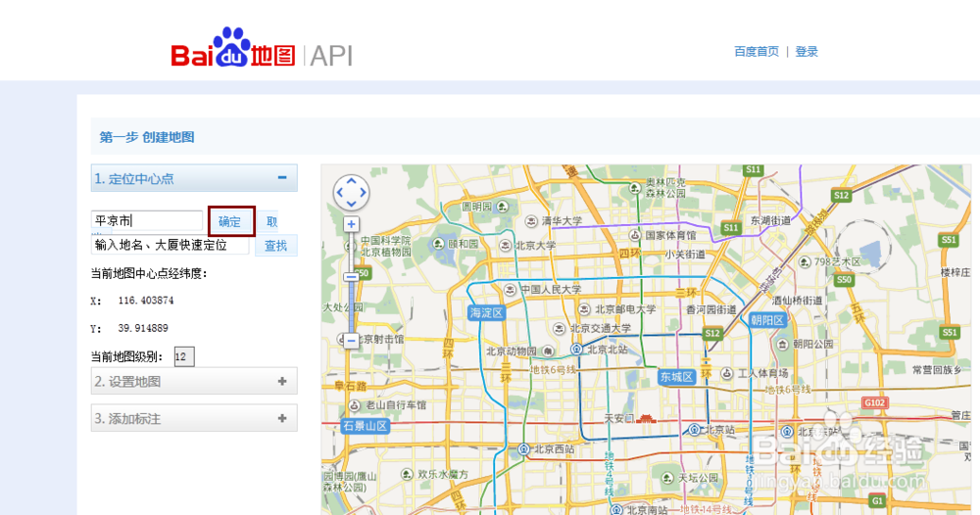This screenshot has width=980, height=515.
Task: Click the 天坛公园 marker icon
Action: pos(667,478)
